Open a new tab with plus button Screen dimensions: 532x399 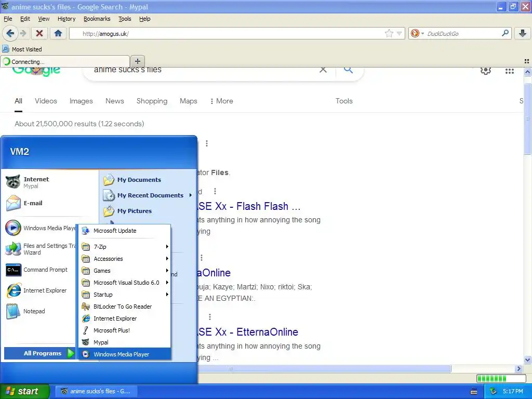point(137,61)
